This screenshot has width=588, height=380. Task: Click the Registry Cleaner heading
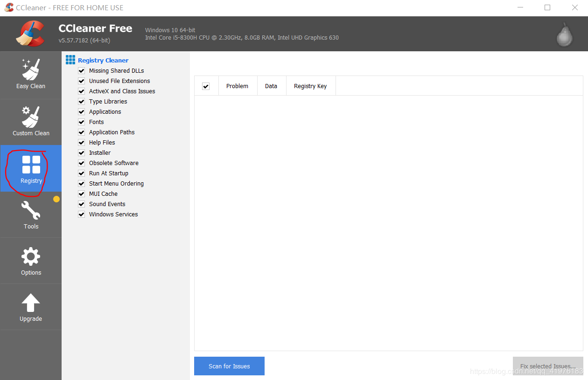tap(103, 60)
